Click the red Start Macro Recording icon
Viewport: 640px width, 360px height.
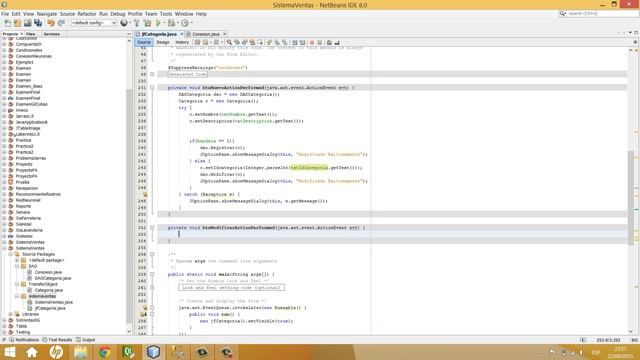pos(312,42)
